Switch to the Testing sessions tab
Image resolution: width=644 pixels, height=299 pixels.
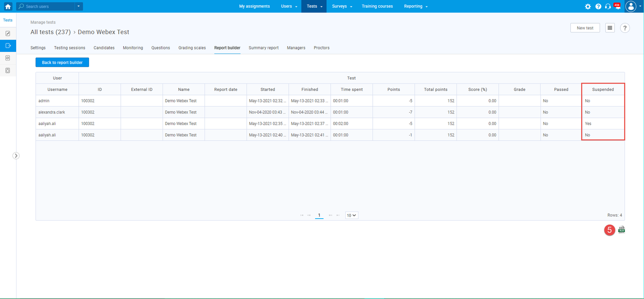coord(70,48)
